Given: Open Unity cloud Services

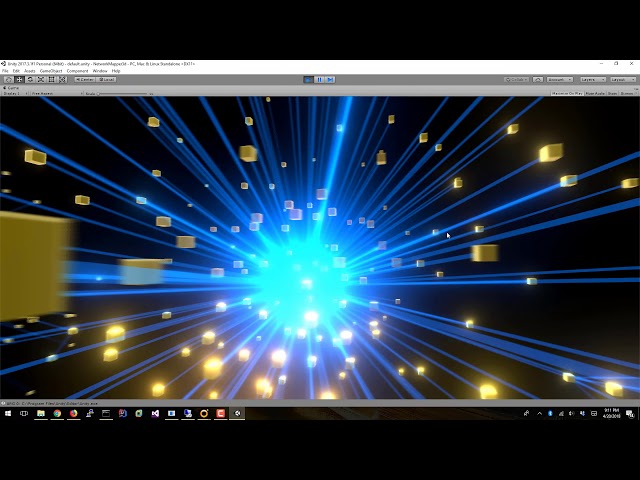Looking at the screenshot, I should click(x=538, y=80).
